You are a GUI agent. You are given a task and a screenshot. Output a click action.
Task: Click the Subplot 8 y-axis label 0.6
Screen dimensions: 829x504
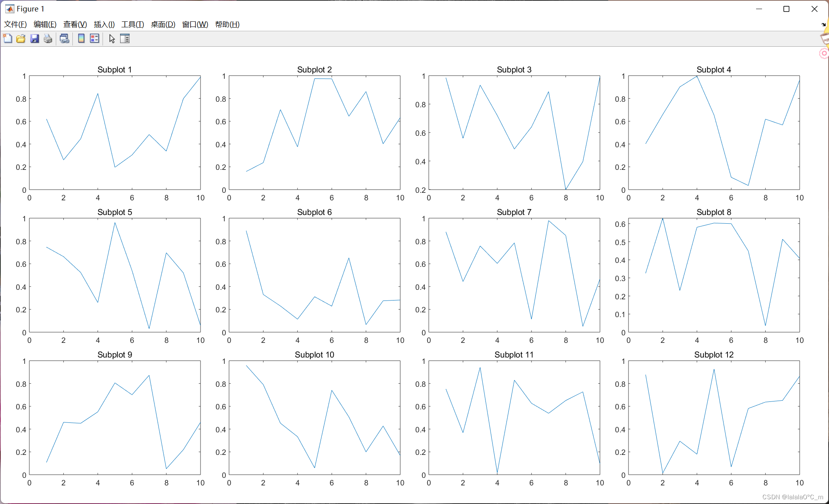620,224
